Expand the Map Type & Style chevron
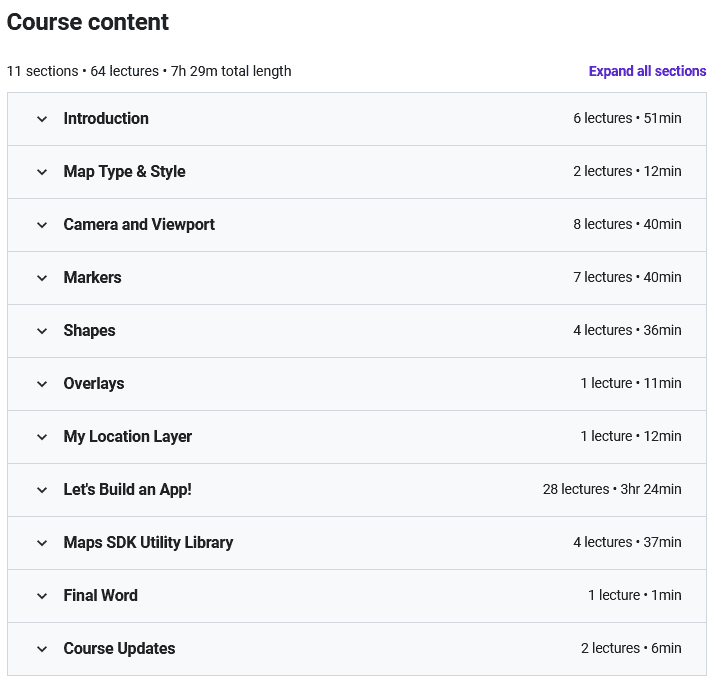The height and width of the screenshot is (687, 717). [42, 172]
